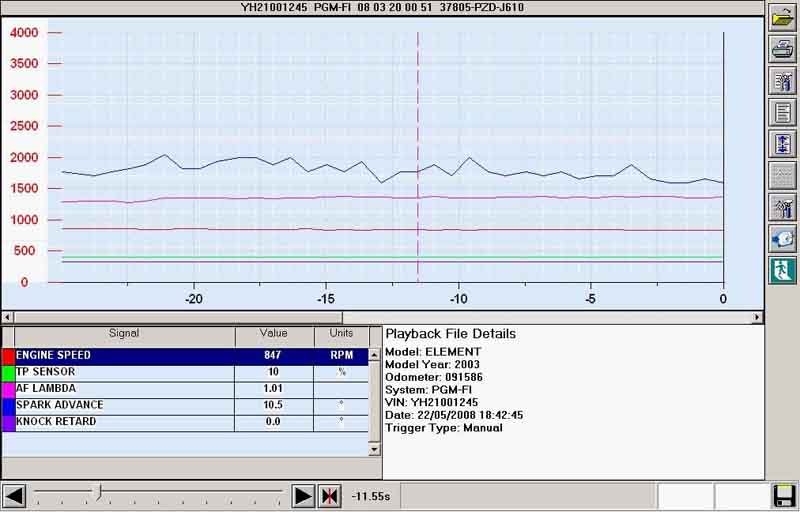Click the printer icon in right toolbar

pyautogui.click(x=782, y=48)
